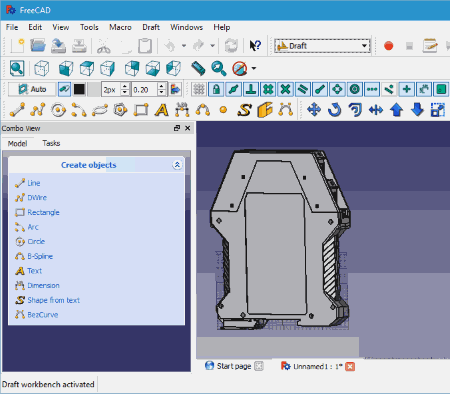
Task: Set top view cube
Action: pyautogui.click(x=87, y=68)
